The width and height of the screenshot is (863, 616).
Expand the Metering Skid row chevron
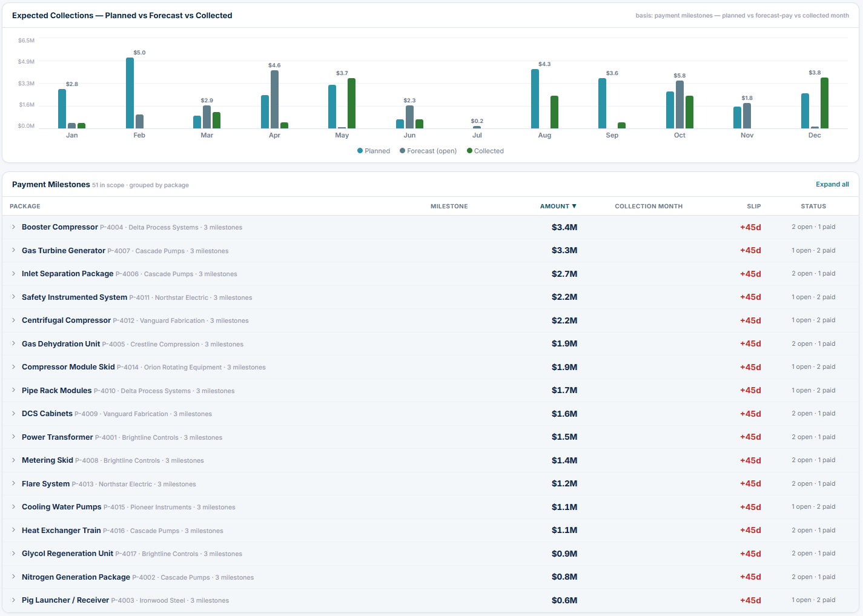tap(13, 460)
